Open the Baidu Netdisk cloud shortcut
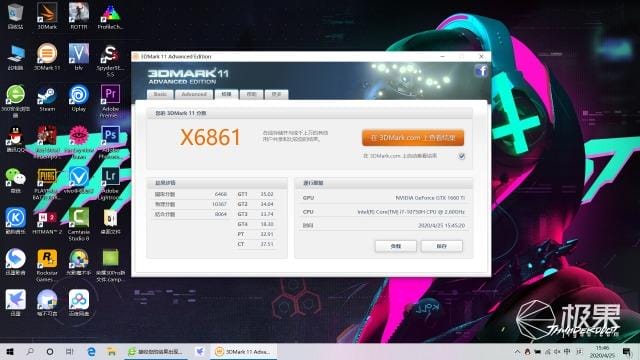Screen dimensions: 640x360 79,303
